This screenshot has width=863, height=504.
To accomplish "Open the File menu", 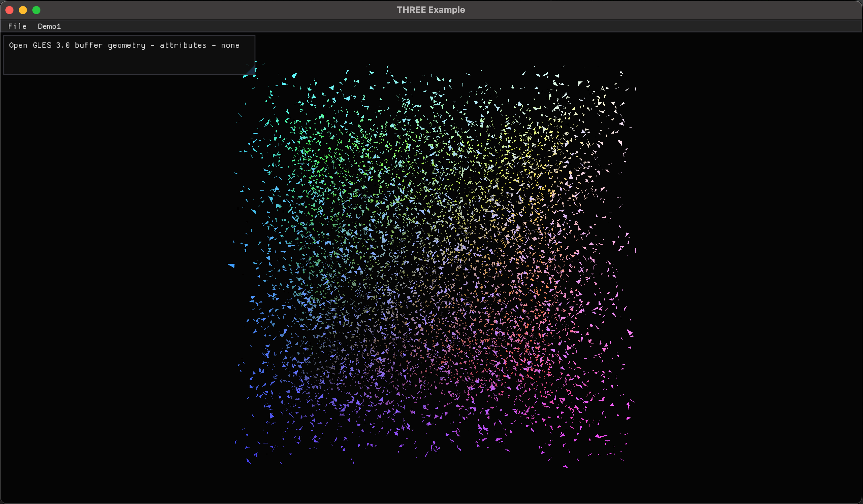I will tap(17, 26).
